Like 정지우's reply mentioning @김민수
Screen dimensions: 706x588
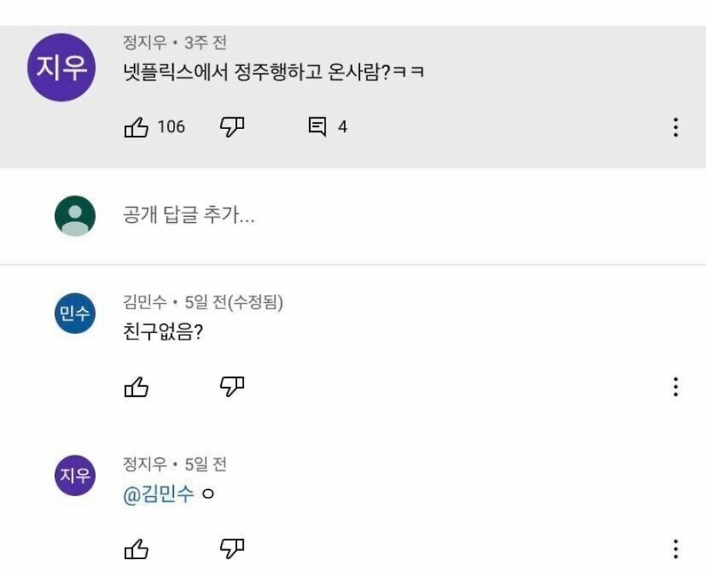(136, 549)
